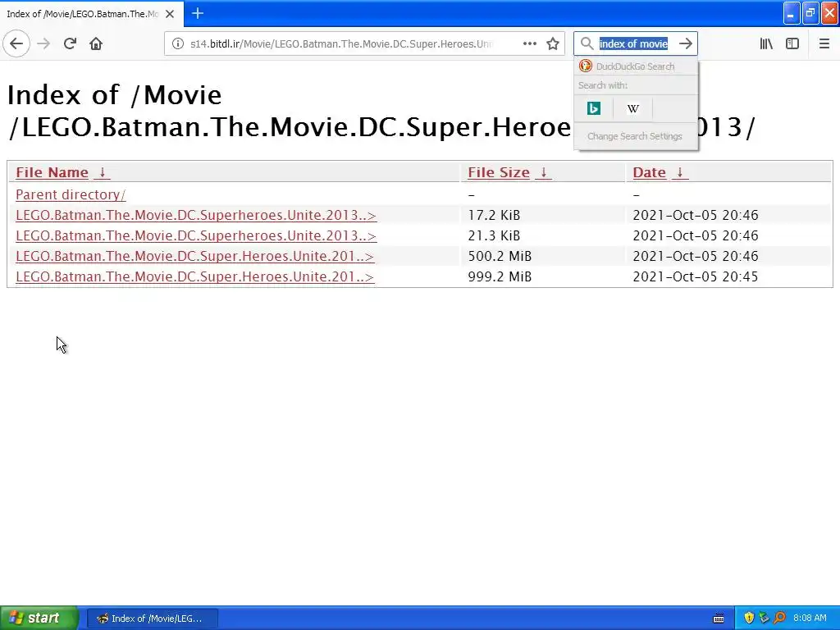Viewport: 840px width, 630px height.
Task: Restore down the Firefox window
Action: pos(810,13)
